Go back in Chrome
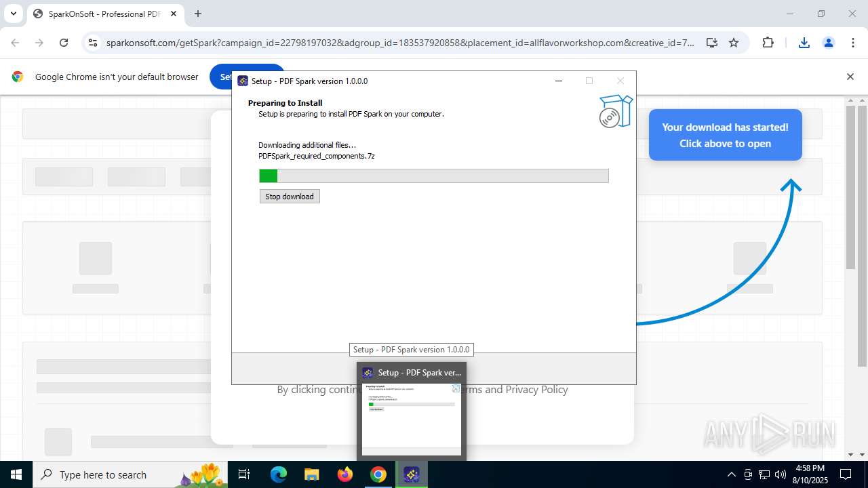The image size is (868, 488). [x=15, y=43]
